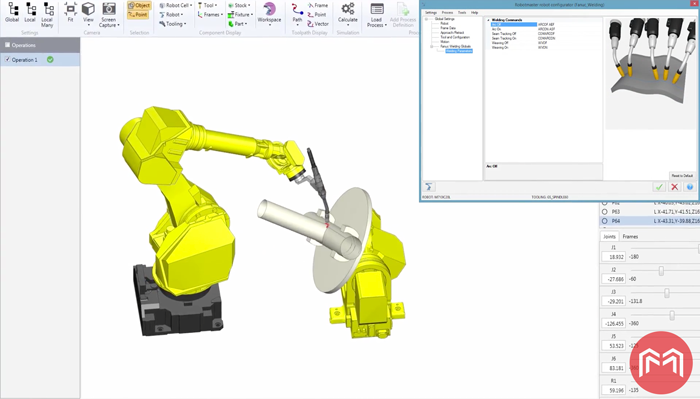Click the Reset to Default button
The height and width of the screenshot is (399, 700).
(x=682, y=175)
